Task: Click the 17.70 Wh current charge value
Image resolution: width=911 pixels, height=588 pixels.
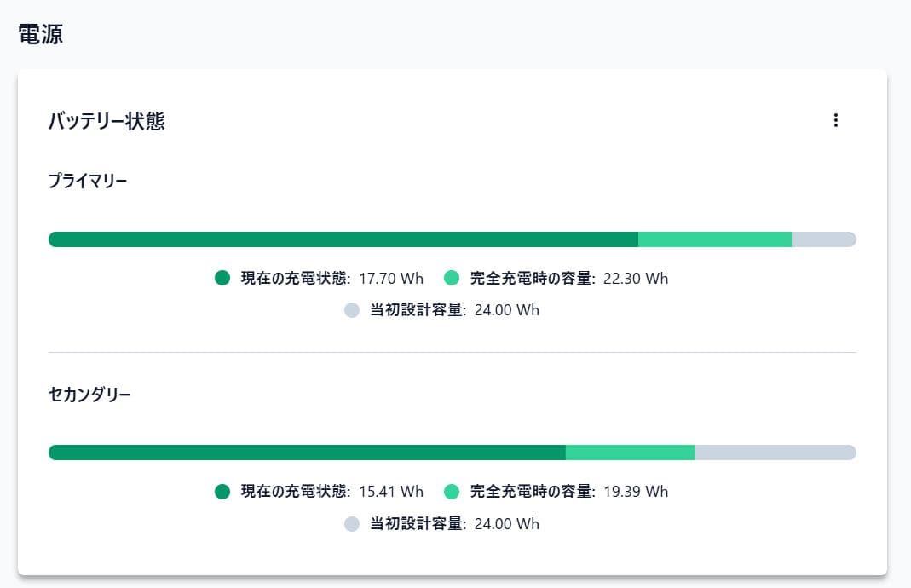Action: tap(390, 279)
